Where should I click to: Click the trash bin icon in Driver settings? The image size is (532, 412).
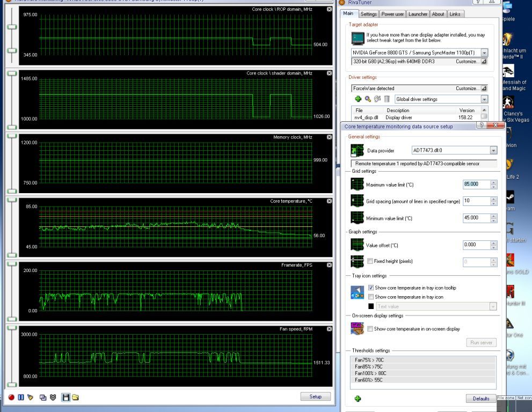click(x=387, y=99)
